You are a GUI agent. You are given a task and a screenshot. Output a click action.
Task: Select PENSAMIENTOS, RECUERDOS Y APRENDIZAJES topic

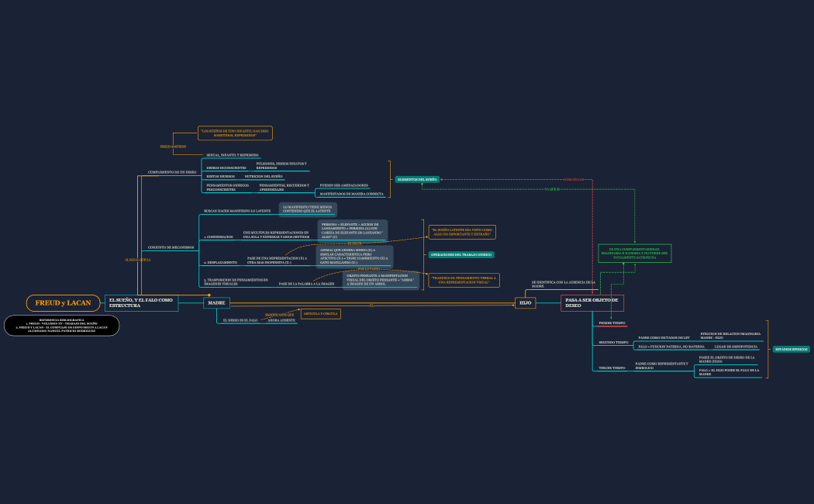(x=284, y=188)
